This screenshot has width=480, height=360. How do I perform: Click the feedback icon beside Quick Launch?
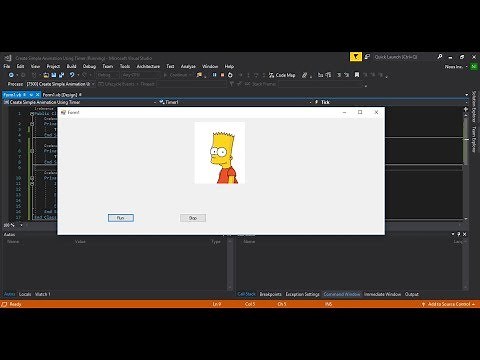pyautogui.click(x=367, y=57)
